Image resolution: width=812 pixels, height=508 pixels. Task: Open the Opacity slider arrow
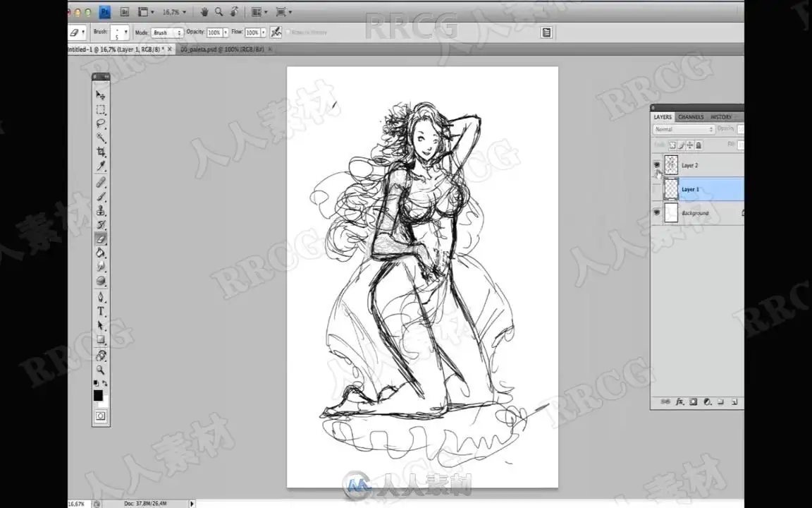point(226,32)
